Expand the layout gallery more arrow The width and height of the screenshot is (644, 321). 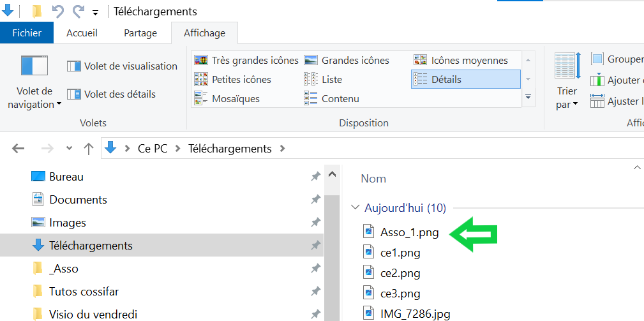(528, 98)
